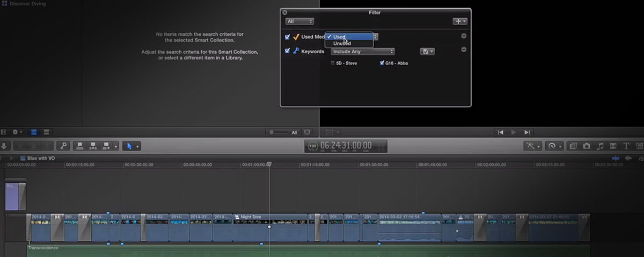The height and width of the screenshot is (257, 644).
Task: Open the viewer scale options dropdown
Action: click(x=331, y=132)
